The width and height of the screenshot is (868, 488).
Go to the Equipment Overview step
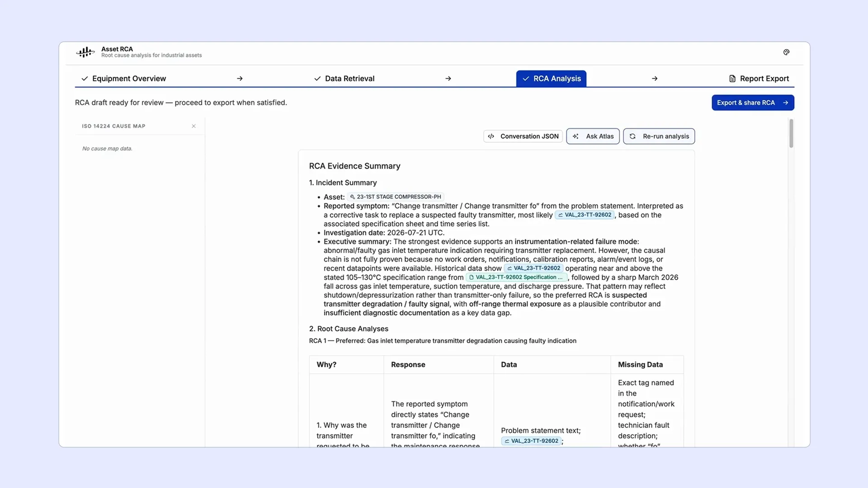coord(124,79)
